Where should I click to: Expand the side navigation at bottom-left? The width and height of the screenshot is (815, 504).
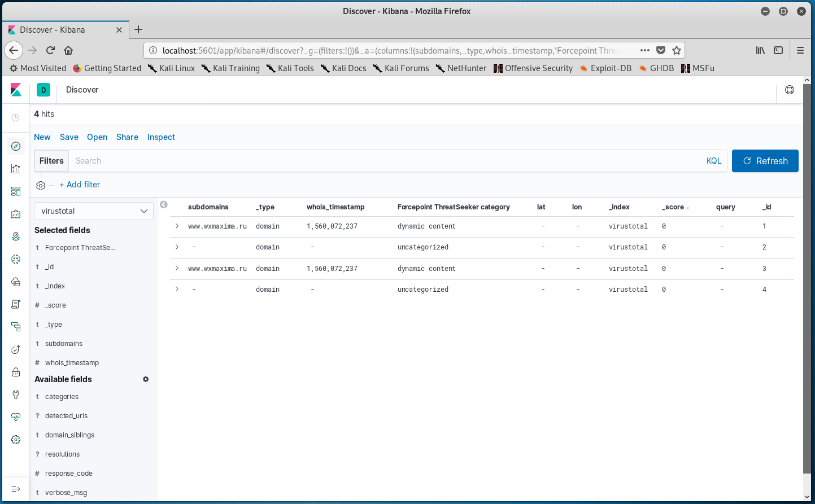16,489
